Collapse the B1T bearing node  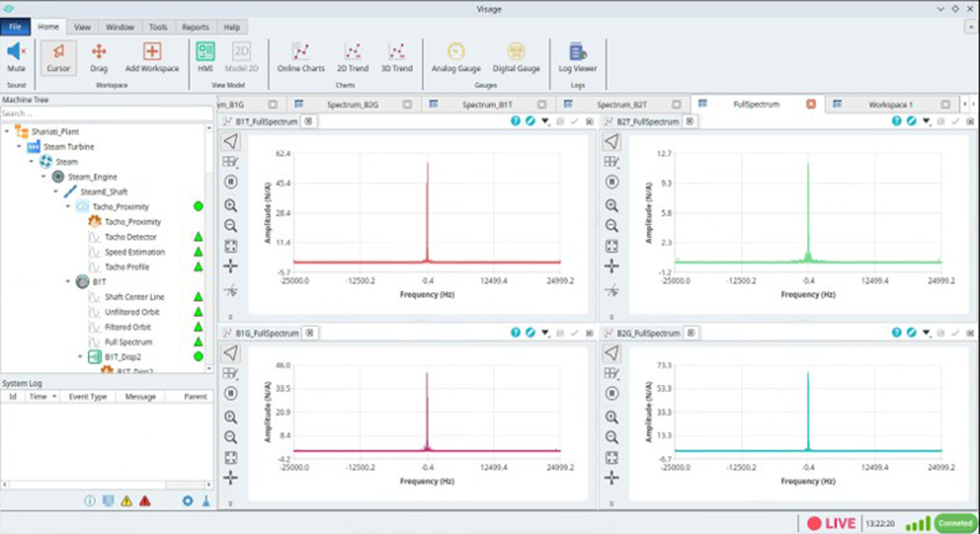click(x=68, y=282)
